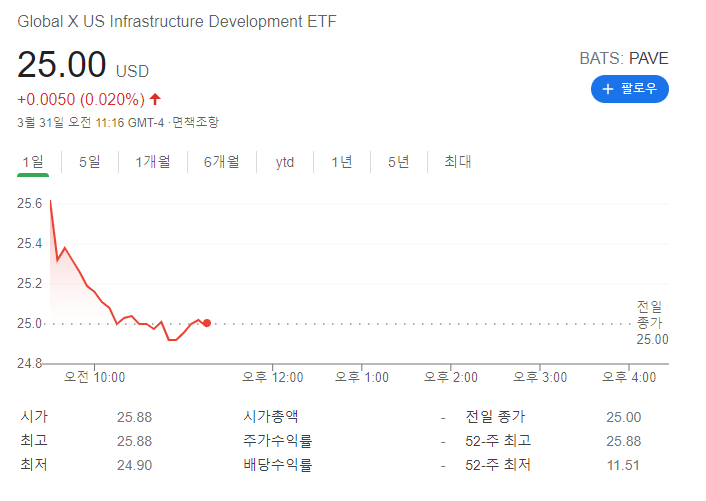Image resolution: width=706 pixels, height=501 pixels.
Task: Click the 전일 종가 25.00 chart label
Action: pyautogui.click(x=652, y=323)
